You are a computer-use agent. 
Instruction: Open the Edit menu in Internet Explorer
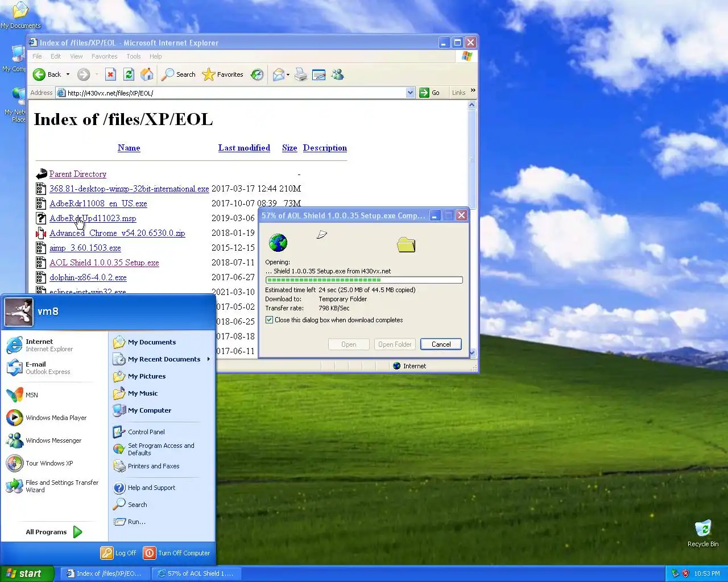[x=56, y=56]
